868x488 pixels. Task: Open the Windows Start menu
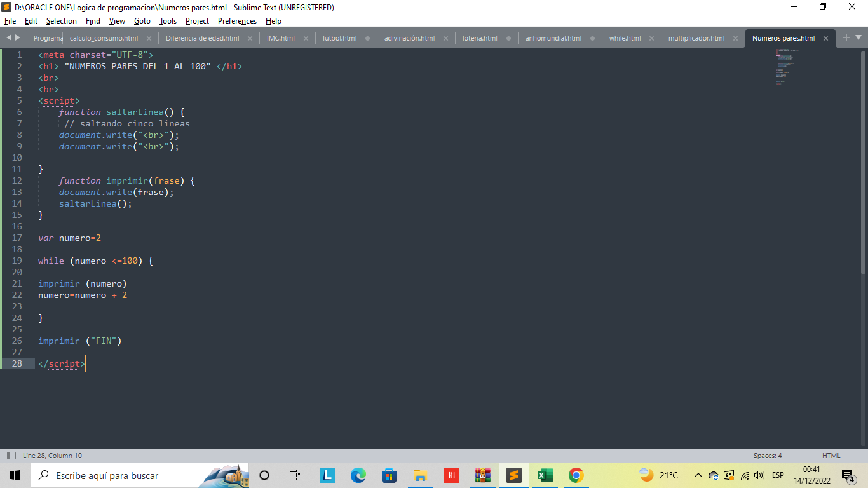[x=15, y=475]
